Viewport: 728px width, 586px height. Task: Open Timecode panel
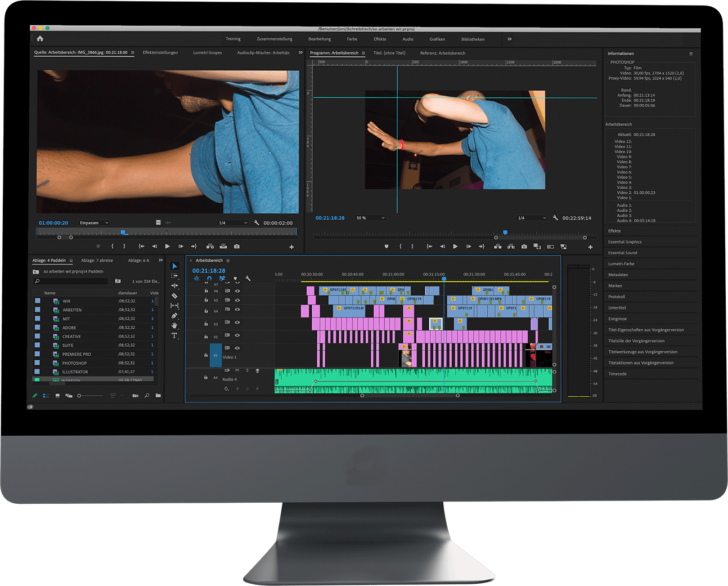pos(617,374)
